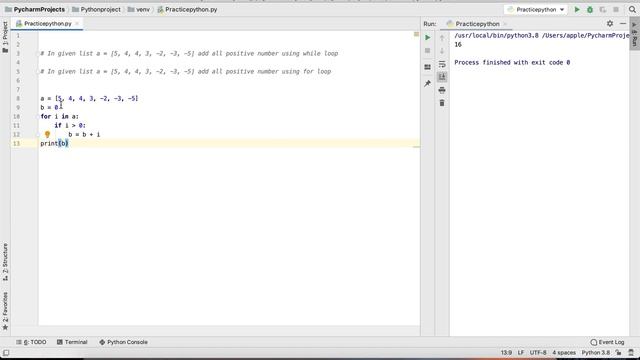Click cursor position 13:9 in status bar
This screenshot has width=640, height=360.
tap(506, 353)
